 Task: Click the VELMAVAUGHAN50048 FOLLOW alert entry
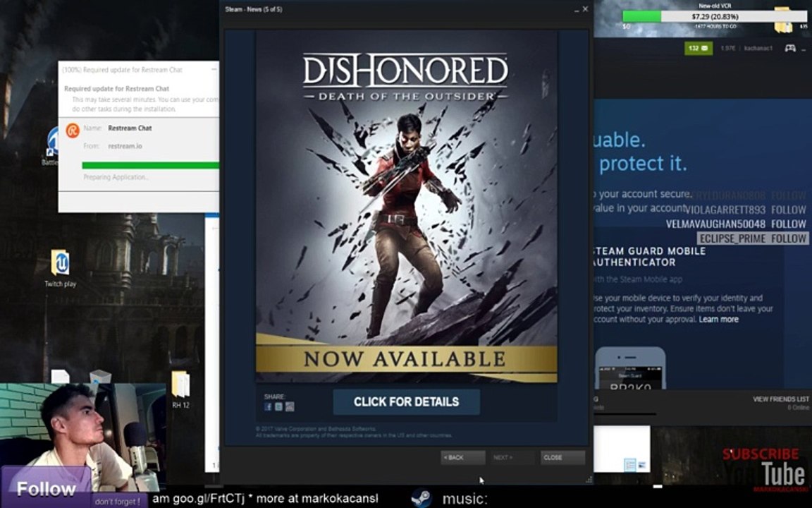[736, 224]
